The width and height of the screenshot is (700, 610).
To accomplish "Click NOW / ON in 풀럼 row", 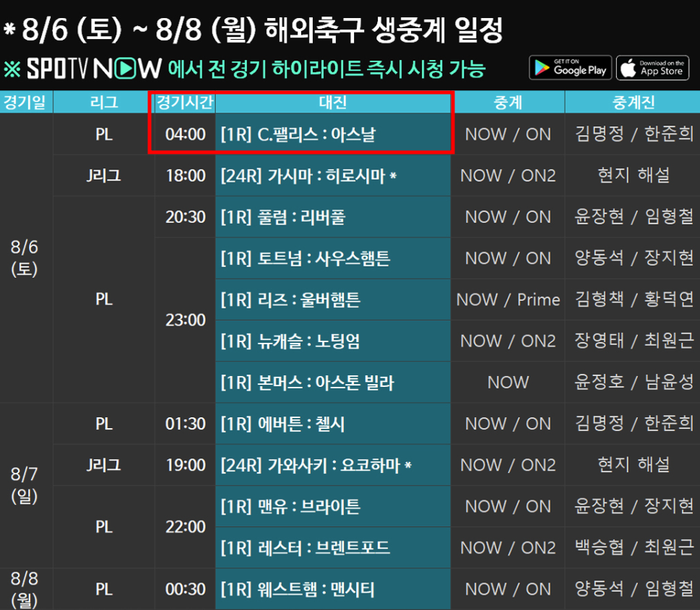I will [508, 217].
